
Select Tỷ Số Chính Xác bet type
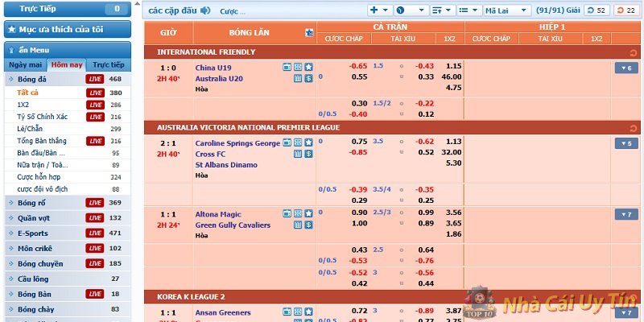click(x=42, y=117)
